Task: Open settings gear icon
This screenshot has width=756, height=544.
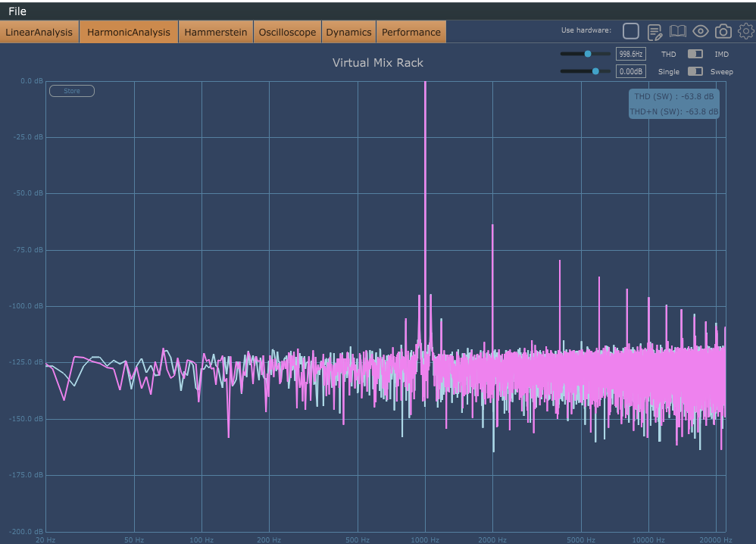Action: coord(746,31)
